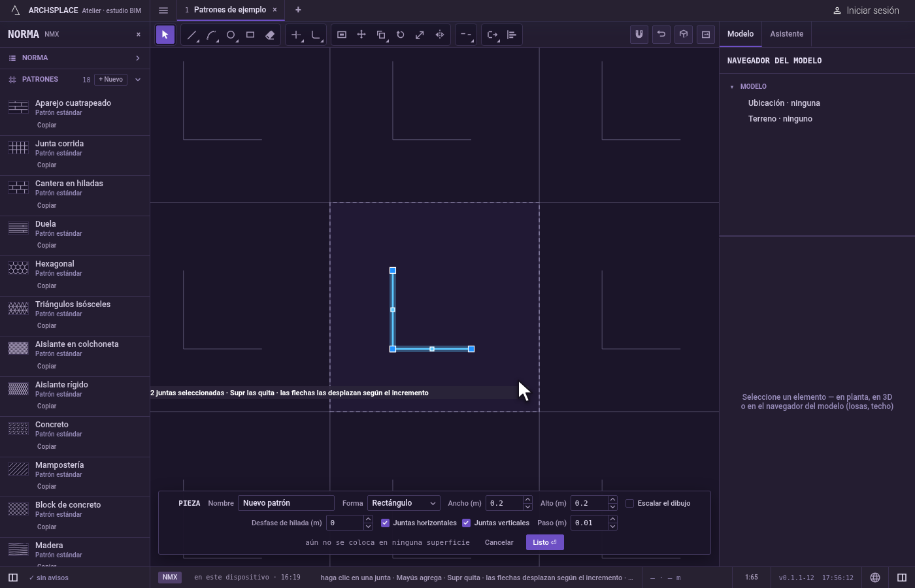Select the line drawing tool

point(191,35)
